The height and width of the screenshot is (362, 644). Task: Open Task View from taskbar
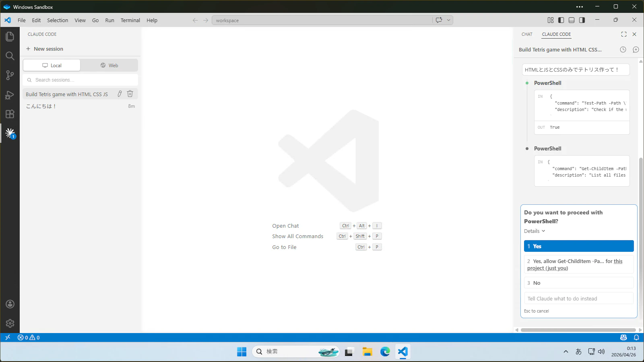(x=349, y=352)
